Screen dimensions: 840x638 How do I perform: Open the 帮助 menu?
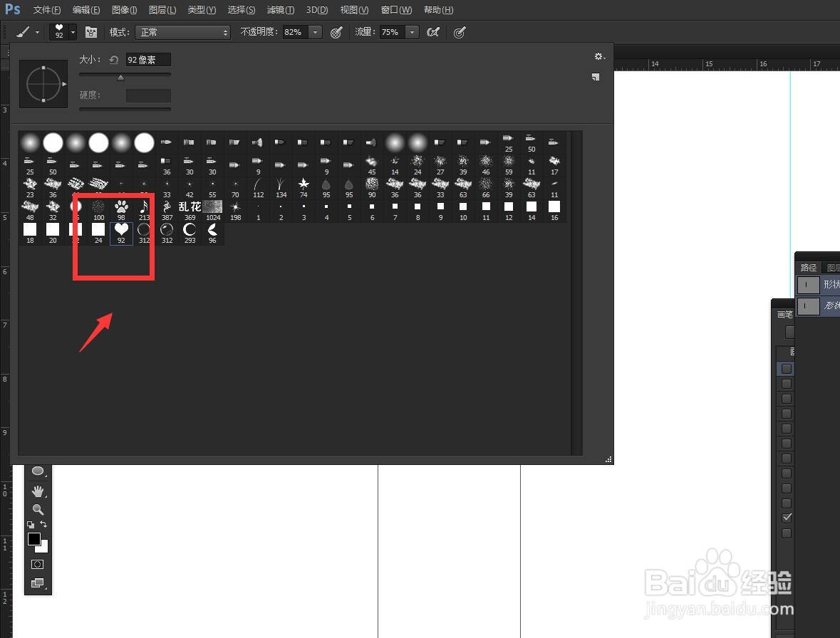438,10
